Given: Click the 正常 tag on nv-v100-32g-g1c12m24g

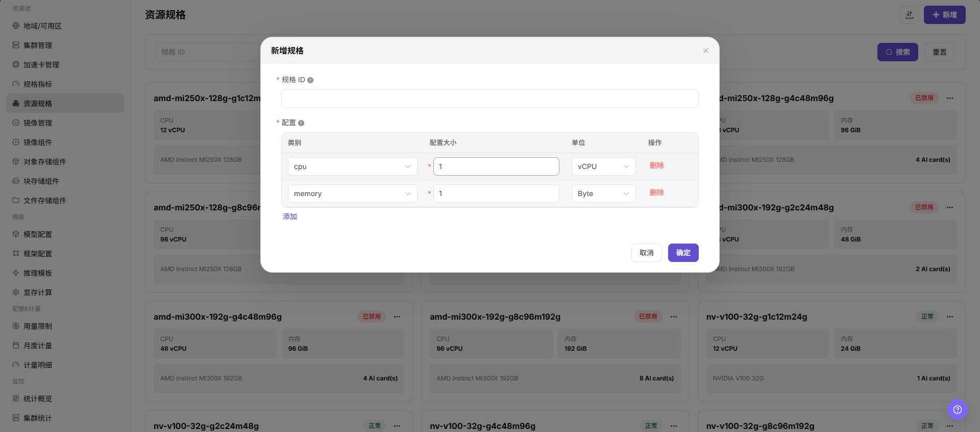Looking at the screenshot, I should pos(927,317).
